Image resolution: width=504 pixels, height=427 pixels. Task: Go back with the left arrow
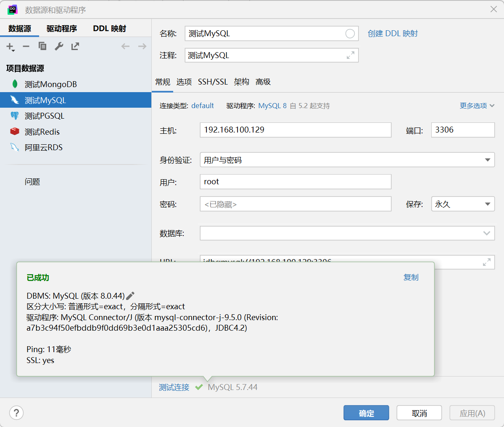[x=125, y=46]
